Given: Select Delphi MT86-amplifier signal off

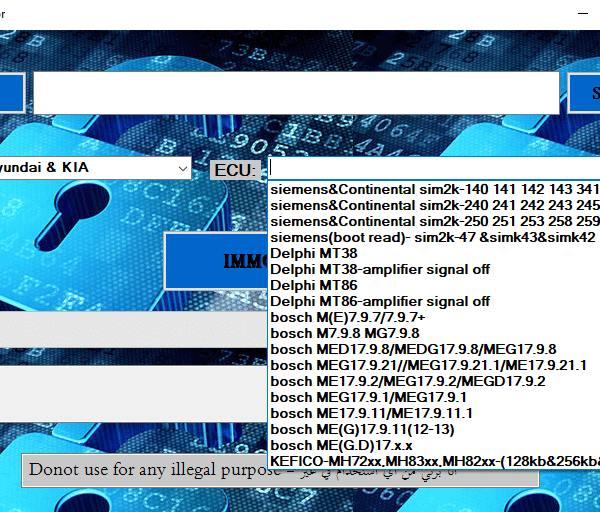Looking at the screenshot, I should pyautogui.click(x=380, y=301).
